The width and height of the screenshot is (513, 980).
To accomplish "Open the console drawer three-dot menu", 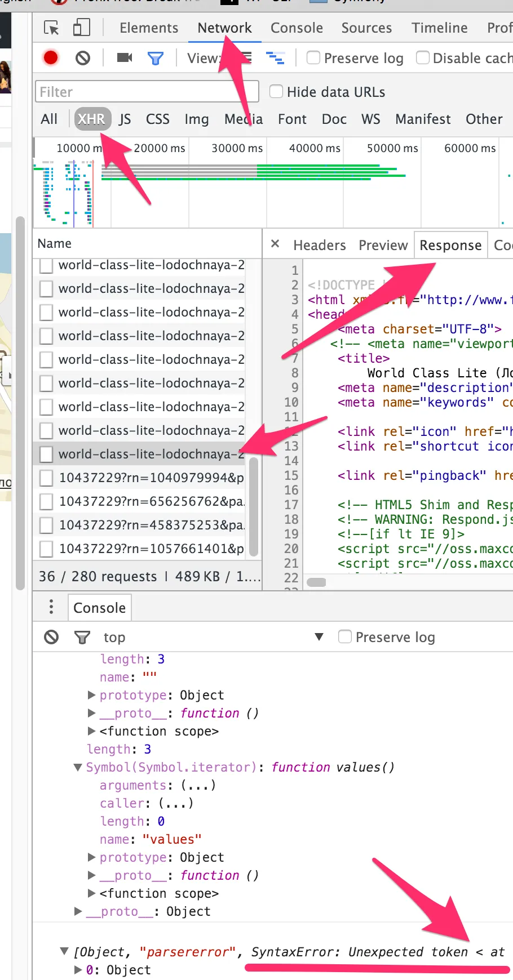I will [51, 607].
